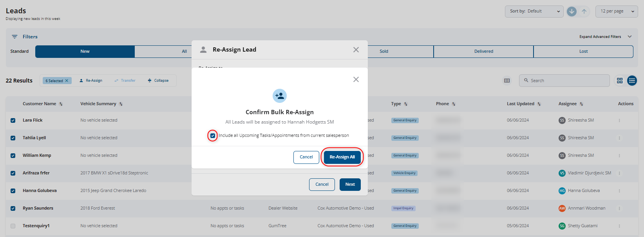Uncheck the Tahlia Lyell row checkbox

pyautogui.click(x=13, y=138)
